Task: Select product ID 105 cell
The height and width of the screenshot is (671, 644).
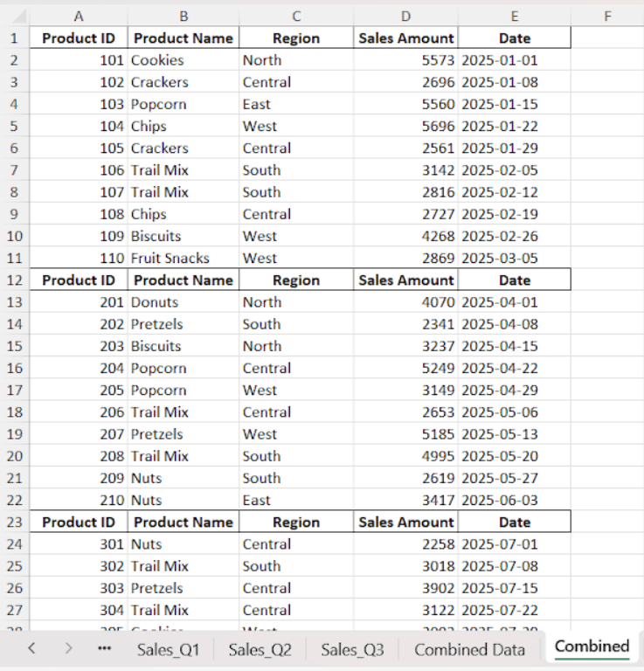Action: pyautogui.click(x=79, y=148)
